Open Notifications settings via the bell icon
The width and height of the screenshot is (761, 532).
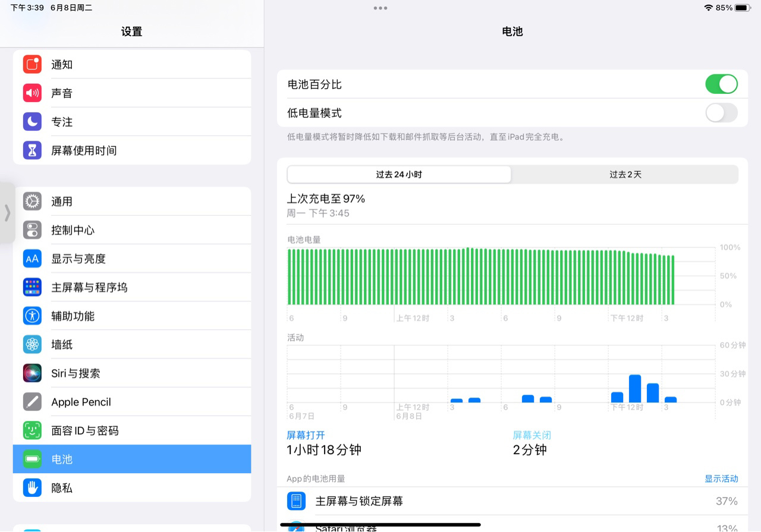tap(32, 64)
